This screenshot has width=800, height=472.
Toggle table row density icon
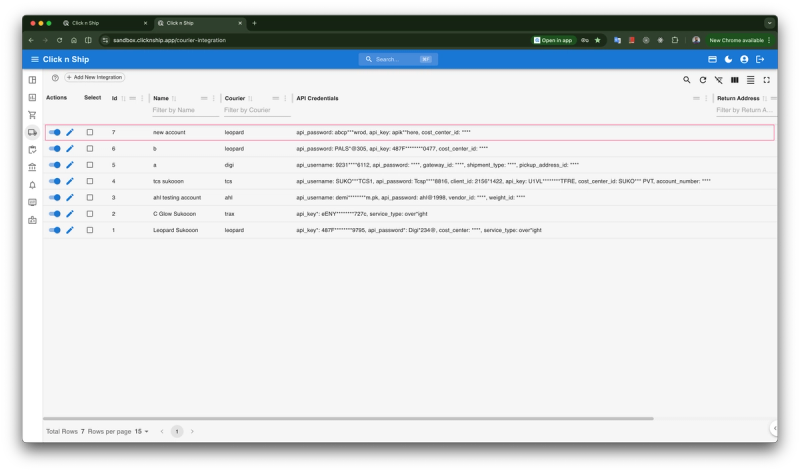pyautogui.click(x=751, y=80)
